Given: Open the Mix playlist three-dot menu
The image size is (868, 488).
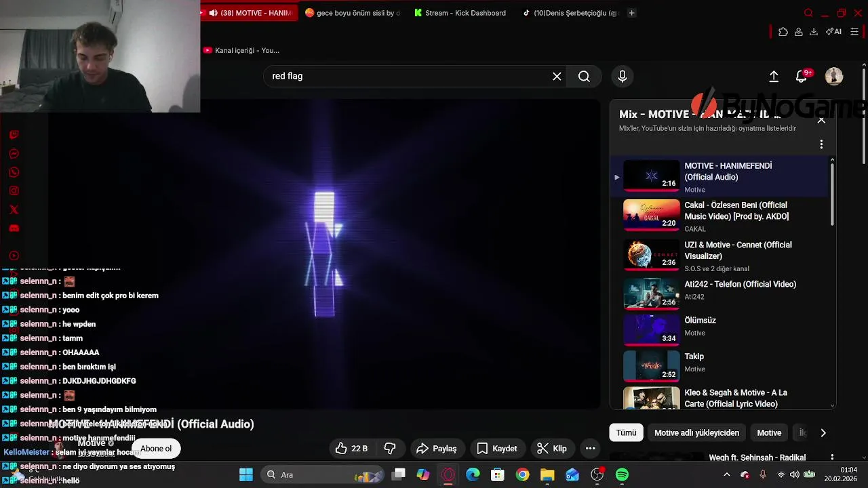Looking at the screenshot, I should (821, 144).
